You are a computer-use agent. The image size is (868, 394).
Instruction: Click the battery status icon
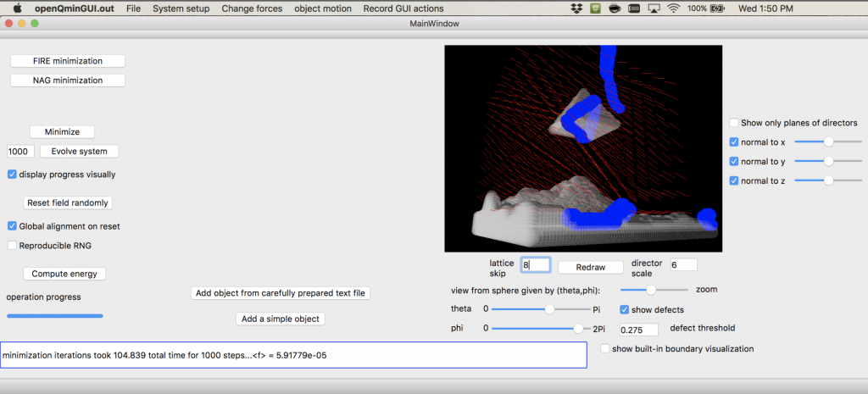point(717,8)
